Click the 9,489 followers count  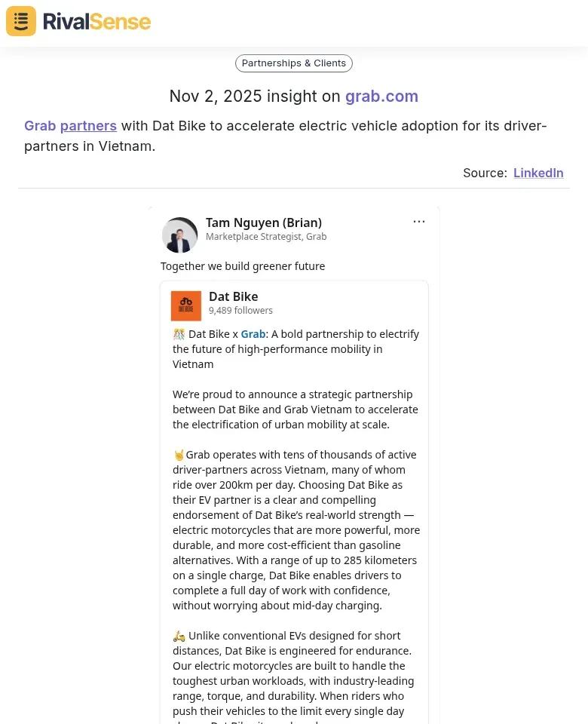[240, 310]
